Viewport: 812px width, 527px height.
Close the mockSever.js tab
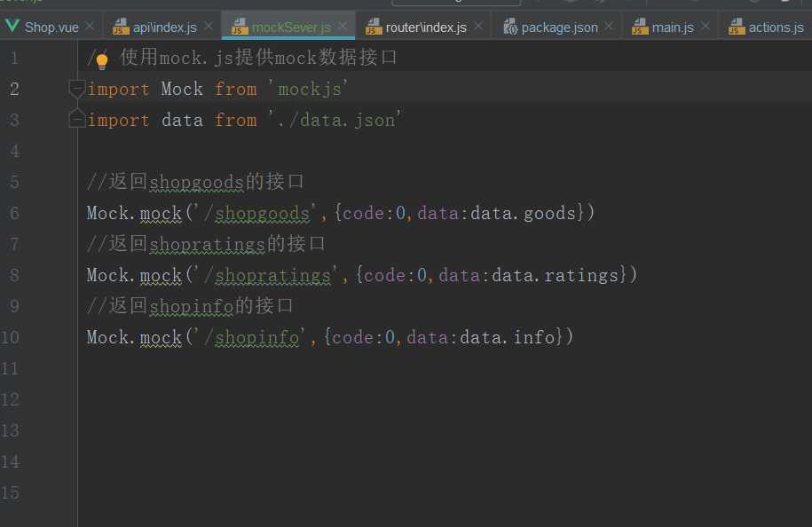point(343,26)
